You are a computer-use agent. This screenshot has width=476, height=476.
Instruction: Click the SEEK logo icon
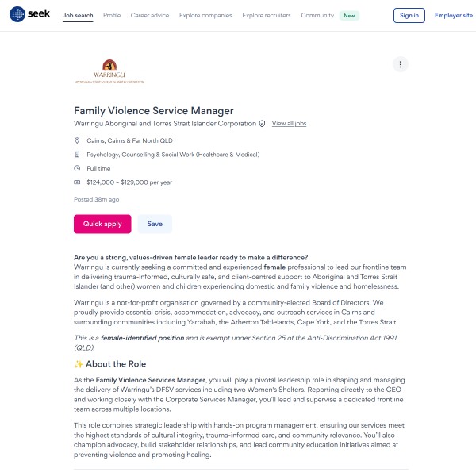coord(17,15)
